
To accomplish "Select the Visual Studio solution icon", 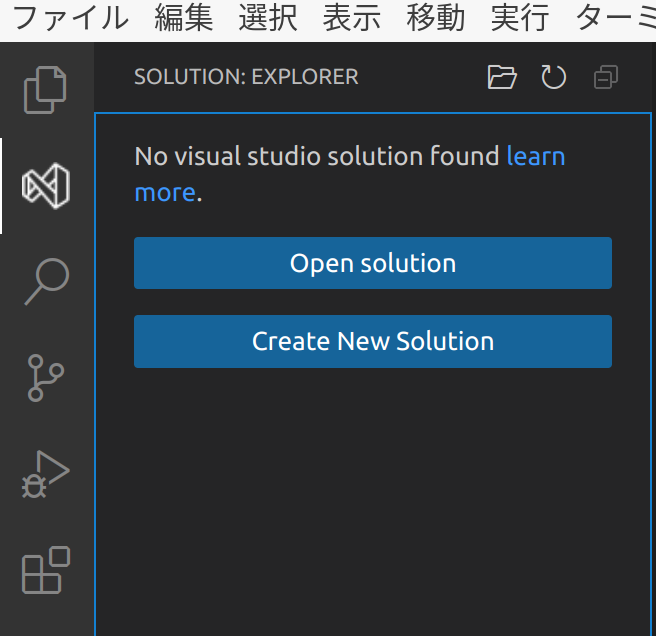I will click(46, 186).
